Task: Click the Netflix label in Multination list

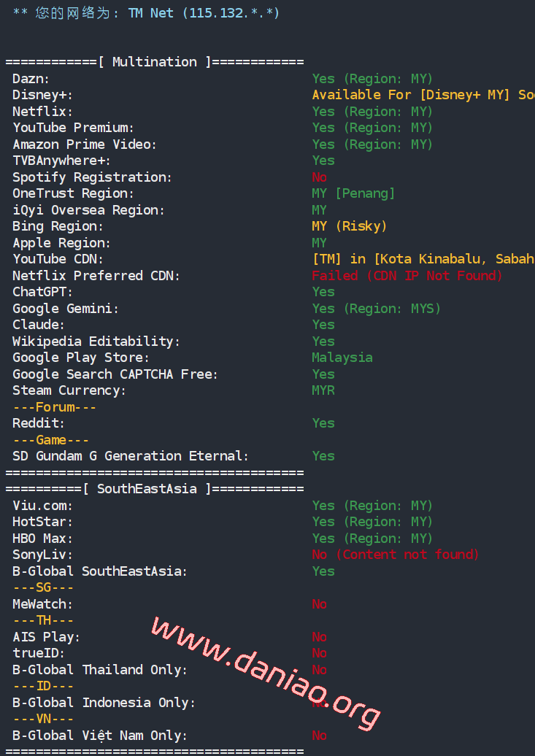Action: tap(42, 112)
